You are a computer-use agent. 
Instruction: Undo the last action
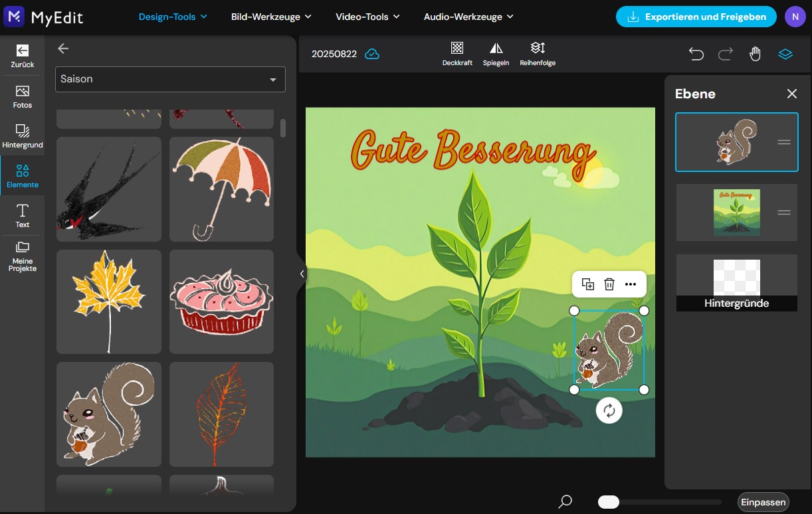click(x=696, y=54)
